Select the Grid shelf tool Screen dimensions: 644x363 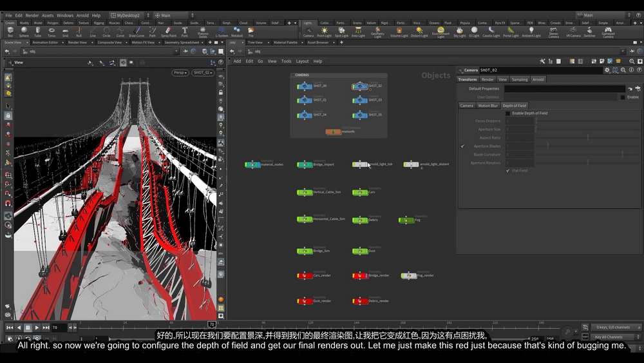(65, 32)
